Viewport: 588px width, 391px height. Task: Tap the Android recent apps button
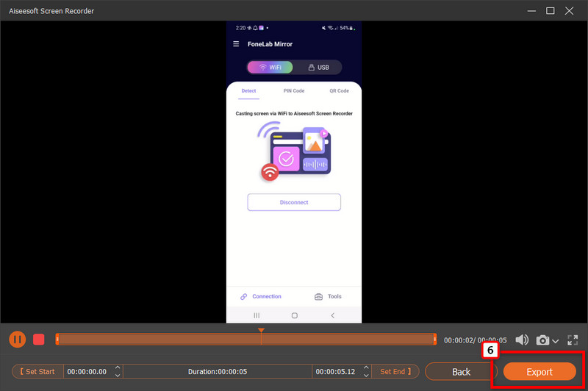point(257,315)
